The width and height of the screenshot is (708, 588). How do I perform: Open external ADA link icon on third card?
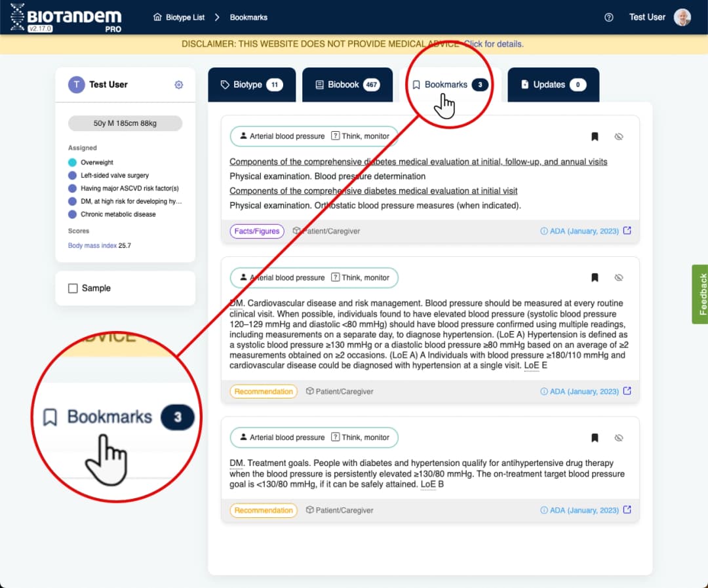[627, 510]
